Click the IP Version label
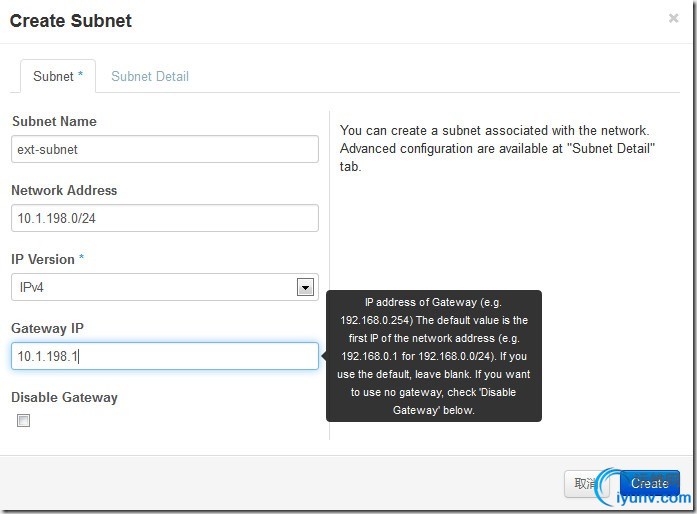Viewport: 697px width, 514px height. [43, 259]
